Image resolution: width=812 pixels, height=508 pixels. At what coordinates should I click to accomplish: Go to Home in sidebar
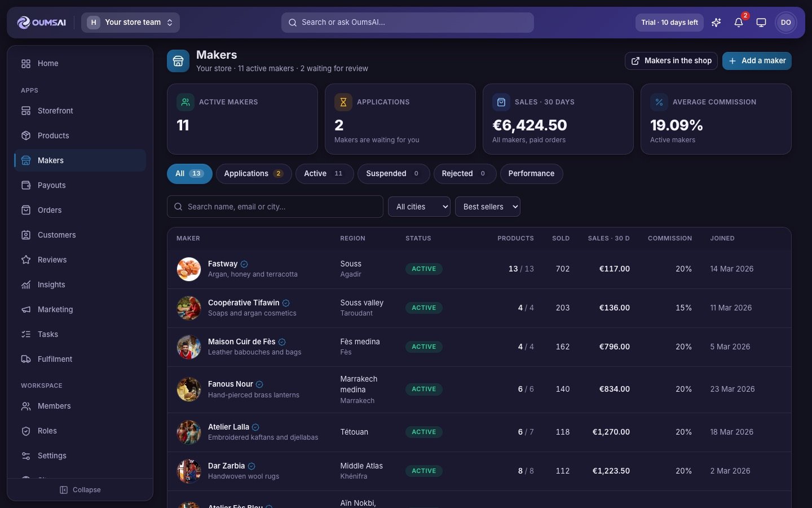coord(80,63)
